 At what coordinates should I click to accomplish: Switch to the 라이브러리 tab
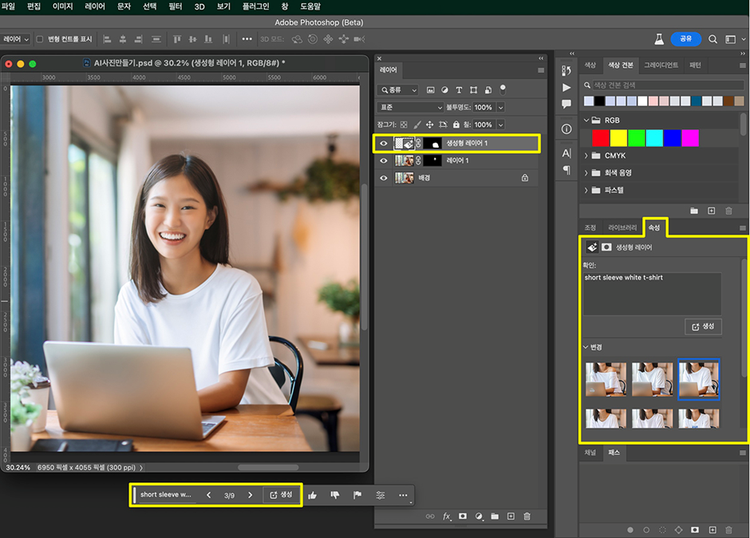622,227
